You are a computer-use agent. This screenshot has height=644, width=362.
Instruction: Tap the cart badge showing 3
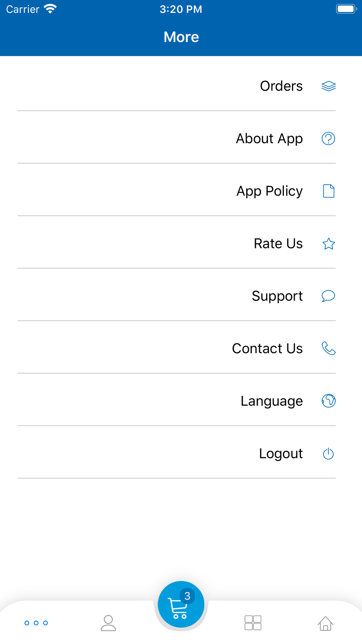[187, 596]
